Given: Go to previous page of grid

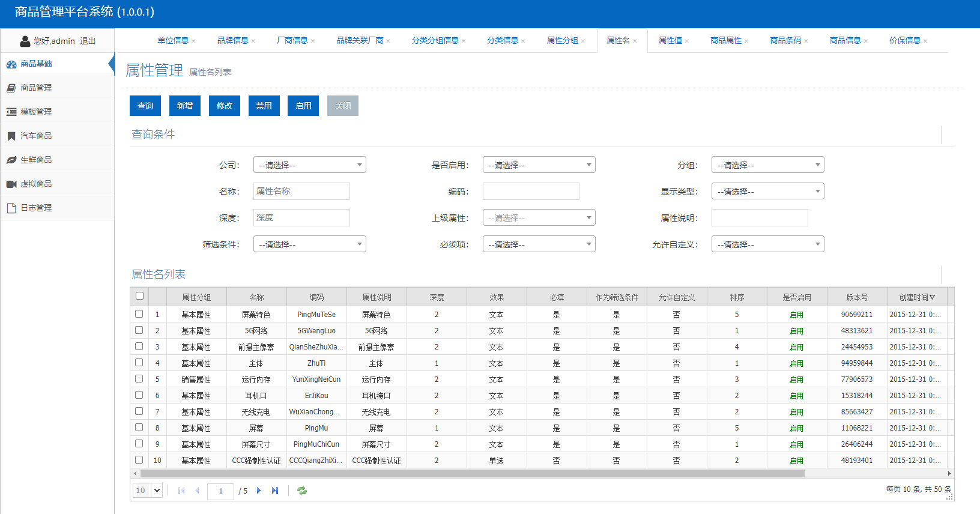Looking at the screenshot, I should tap(197, 491).
